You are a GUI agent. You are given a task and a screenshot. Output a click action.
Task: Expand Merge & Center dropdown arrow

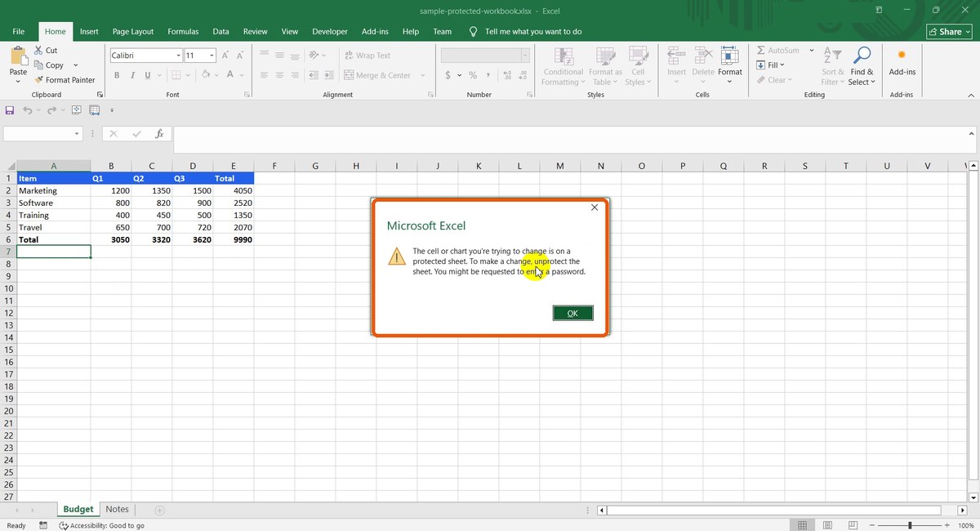[423, 75]
